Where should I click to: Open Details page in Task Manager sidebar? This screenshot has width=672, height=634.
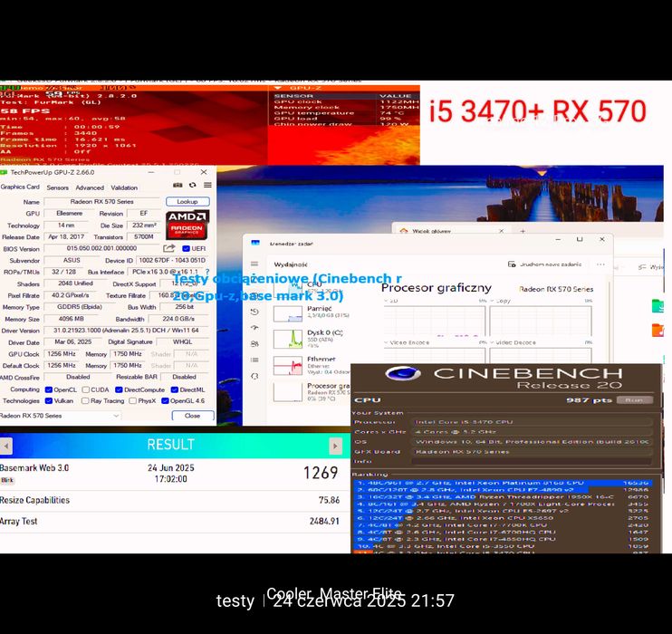tap(254, 360)
